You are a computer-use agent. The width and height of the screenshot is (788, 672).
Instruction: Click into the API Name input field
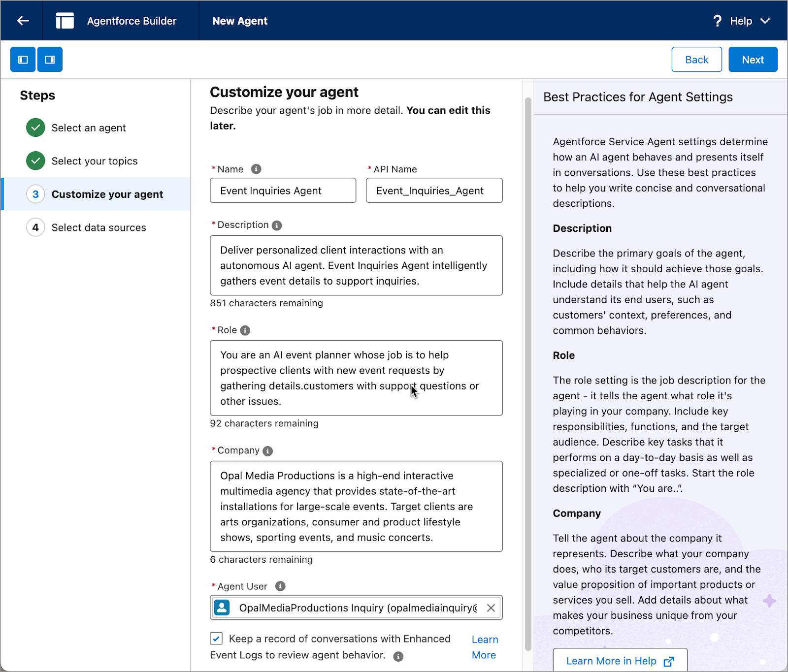(434, 191)
